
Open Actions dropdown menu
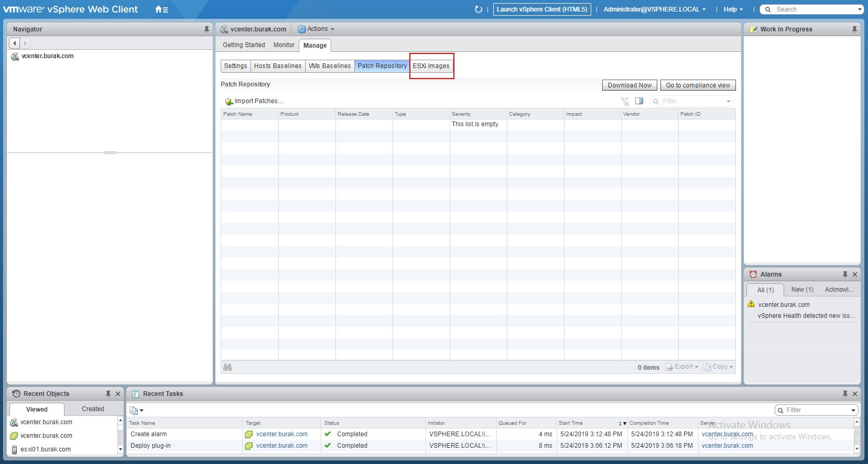point(316,29)
